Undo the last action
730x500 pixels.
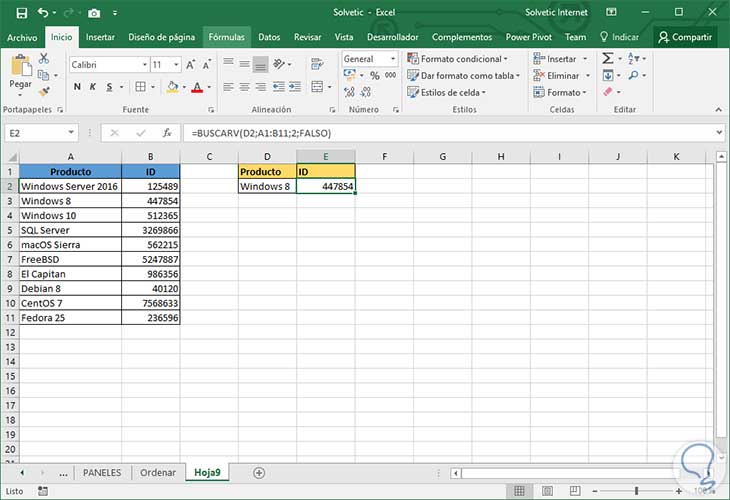[x=43, y=13]
